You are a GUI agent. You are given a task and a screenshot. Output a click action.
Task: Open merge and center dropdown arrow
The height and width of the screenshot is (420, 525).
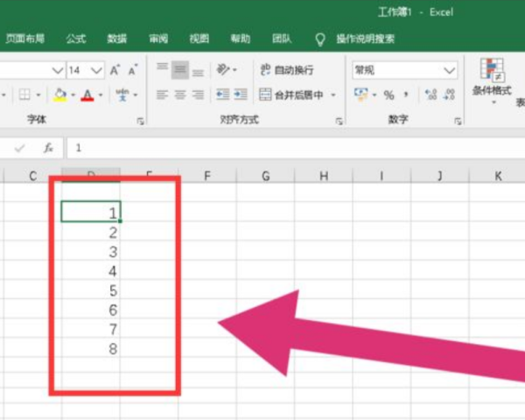coord(333,95)
